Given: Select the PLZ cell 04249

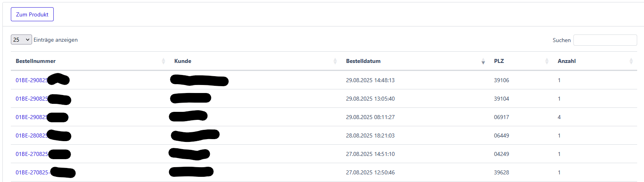Looking at the screenshot, I should pyautogui.click(x=501, y=154).
